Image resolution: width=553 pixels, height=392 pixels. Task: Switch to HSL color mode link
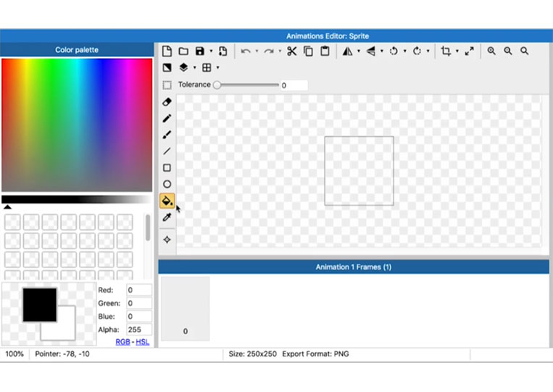point(143,342)
